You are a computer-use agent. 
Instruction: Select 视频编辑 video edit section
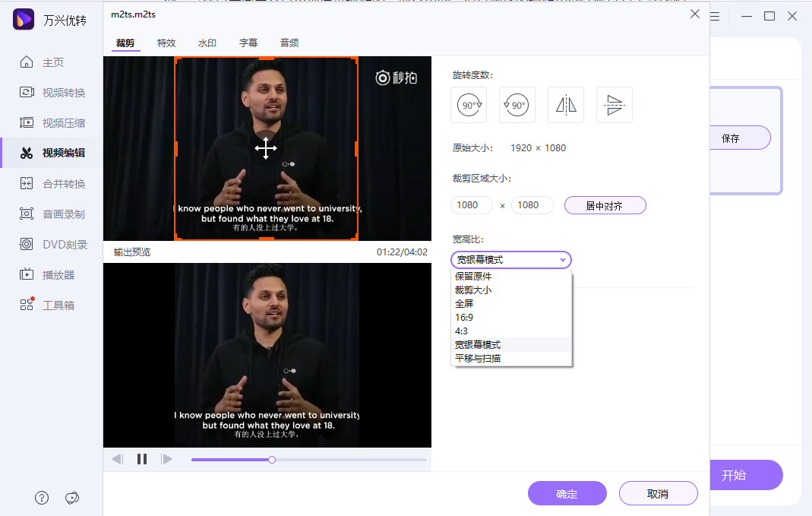[x=52, y=153]
